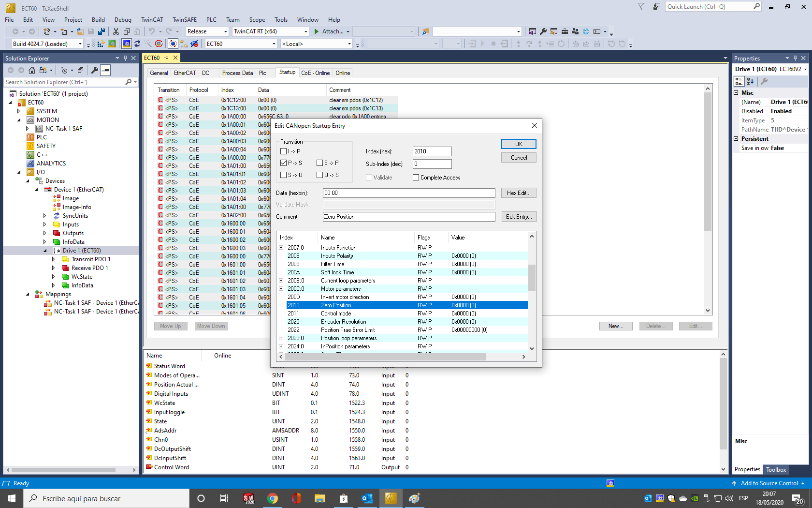Click the Alphabetical sort icon in Properties panel
The image size is (812, 508).
pyautogui.click(x=750, y=81)
